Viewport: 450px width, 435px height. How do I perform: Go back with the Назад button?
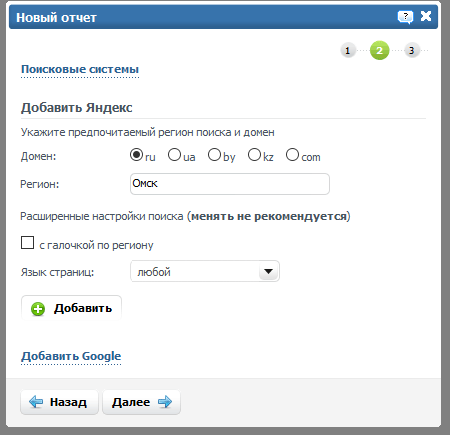[59, 402]
